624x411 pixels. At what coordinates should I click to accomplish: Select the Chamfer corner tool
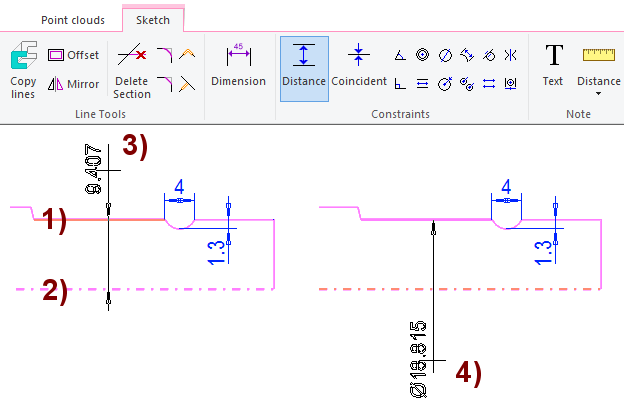click(164, 84)
